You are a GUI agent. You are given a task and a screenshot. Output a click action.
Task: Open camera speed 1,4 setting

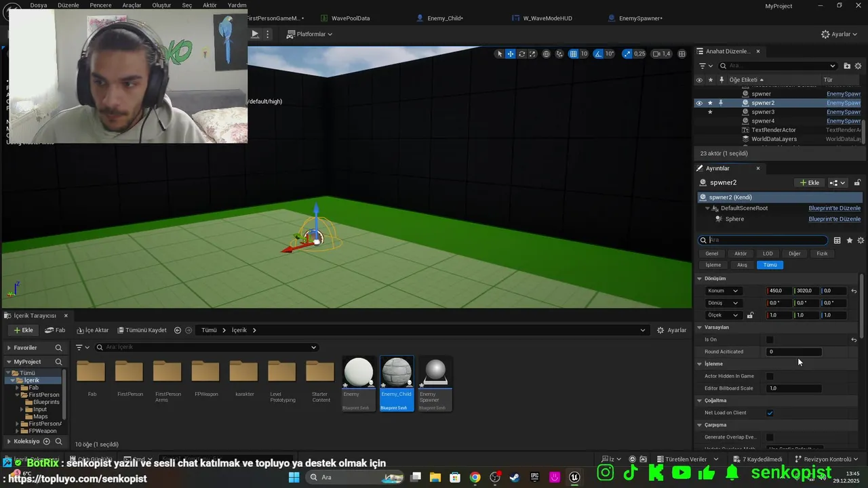pyautogui.click(x=661, y=54)
